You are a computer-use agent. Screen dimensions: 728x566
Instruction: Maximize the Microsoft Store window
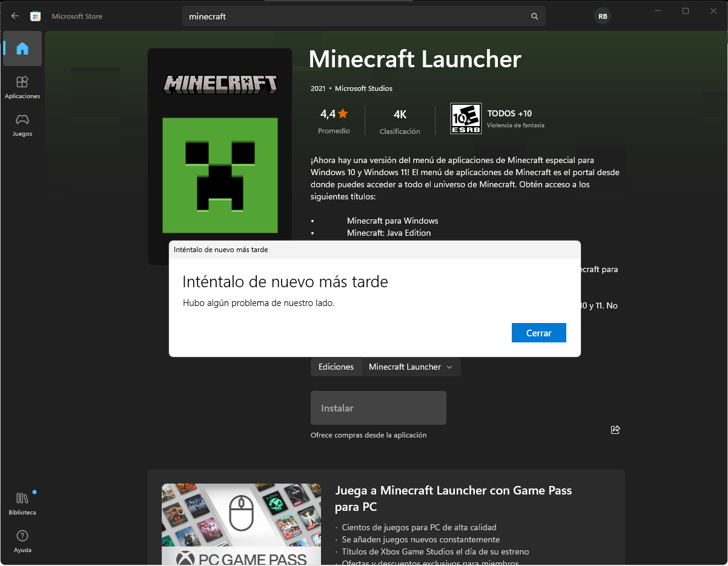tap(686, 11)
